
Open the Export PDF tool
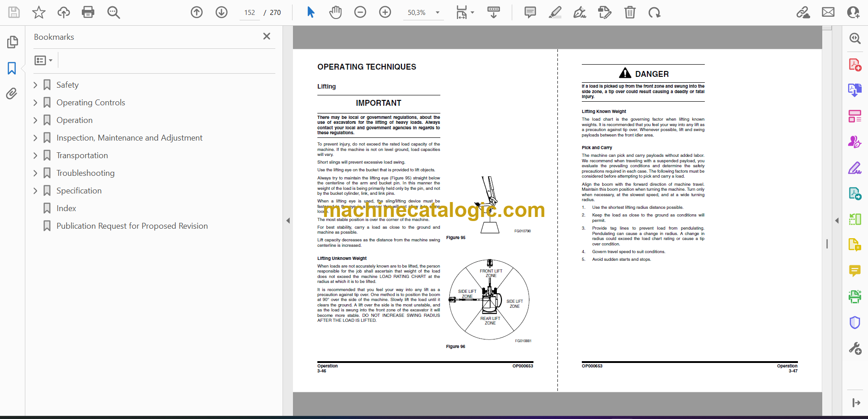855,90
